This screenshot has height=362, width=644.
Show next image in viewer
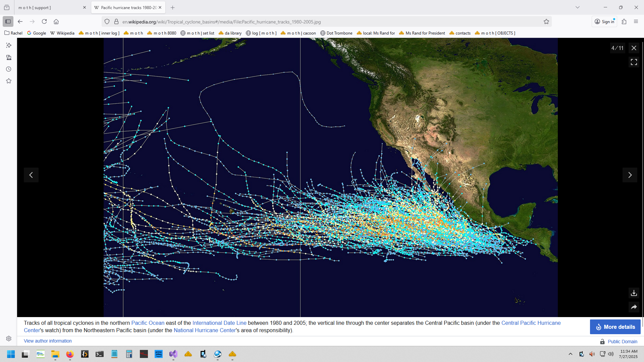[x=630, y=175]
